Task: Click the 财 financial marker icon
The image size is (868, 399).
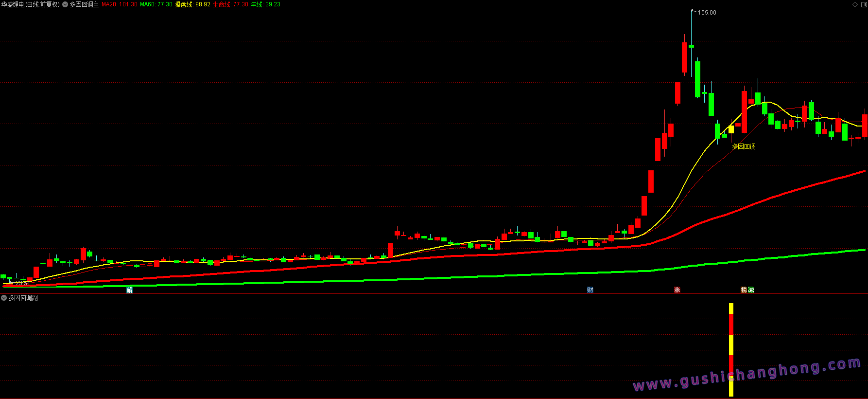Action: [590, 290]
